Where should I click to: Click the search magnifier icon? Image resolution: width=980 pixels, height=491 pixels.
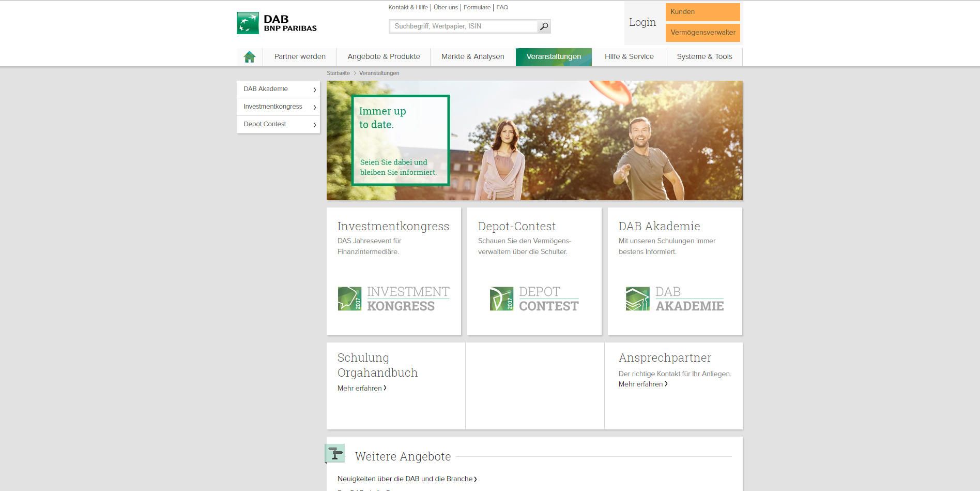coord(544,26)
